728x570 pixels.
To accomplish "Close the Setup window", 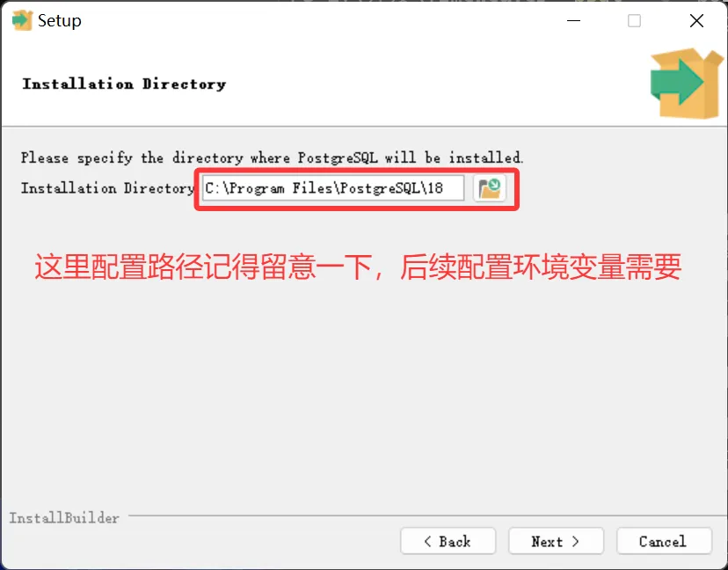I will [696, 21].
